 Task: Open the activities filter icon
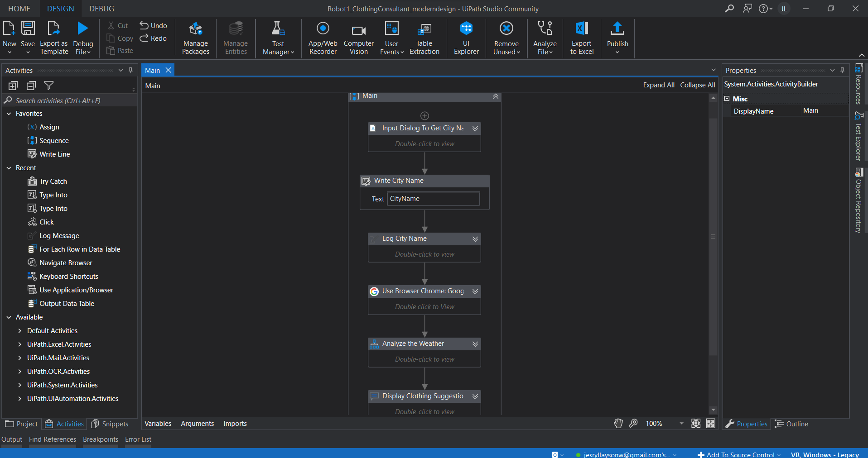point(49,86)
